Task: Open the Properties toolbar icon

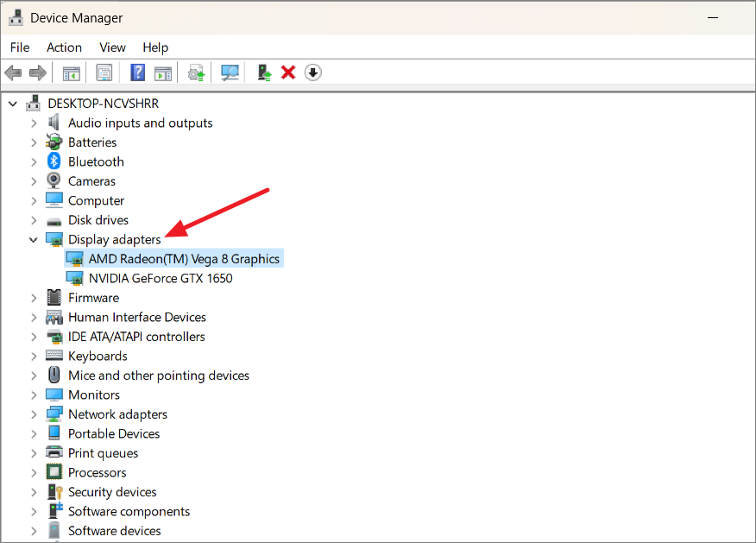Action: coord(104,73)
